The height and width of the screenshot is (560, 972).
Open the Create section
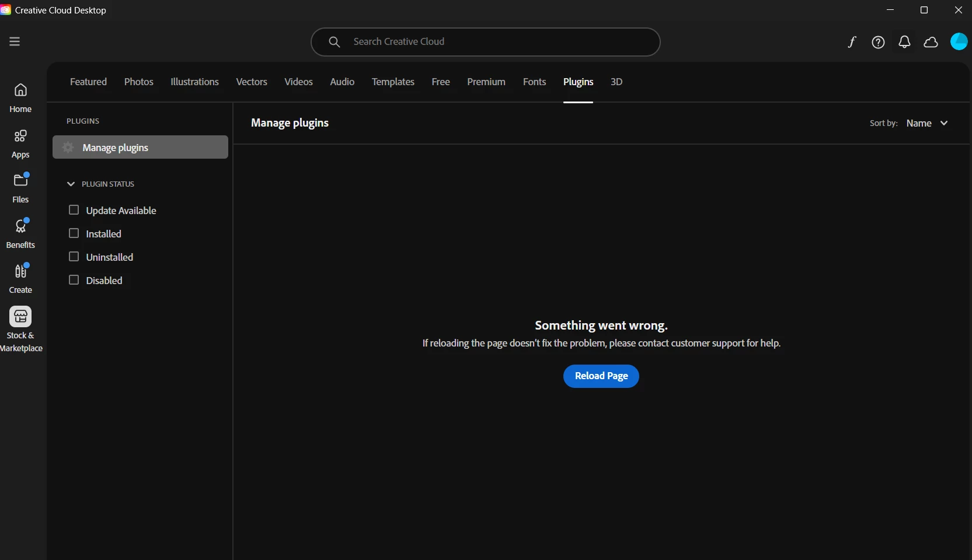20,278
